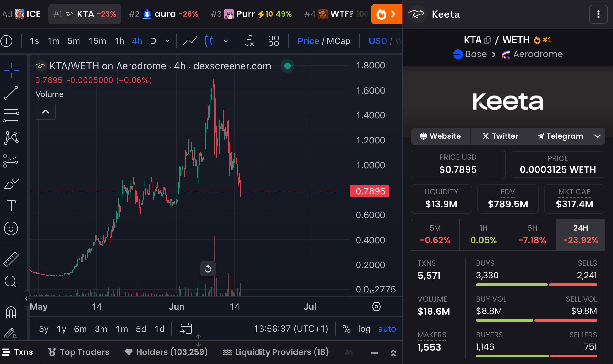Open the Fibonacci retracement tools
Image resolution: width=613 pixels, height=364 pixels.
(x=11, y=115)
